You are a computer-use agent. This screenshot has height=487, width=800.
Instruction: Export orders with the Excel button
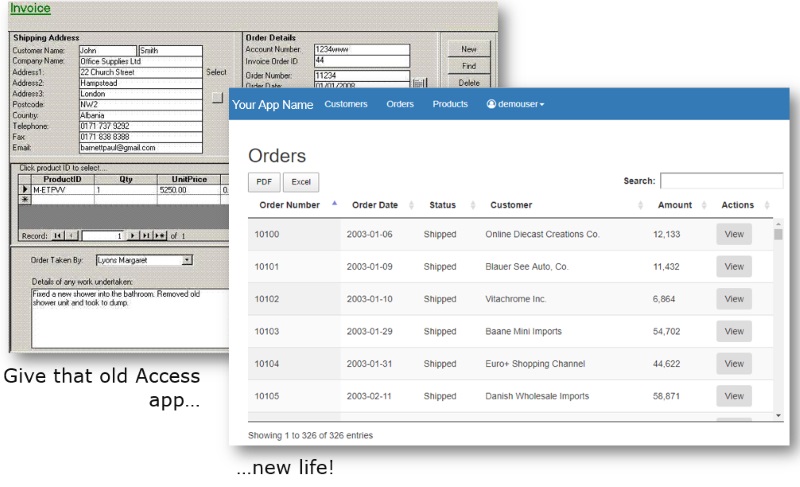point(301,182)
